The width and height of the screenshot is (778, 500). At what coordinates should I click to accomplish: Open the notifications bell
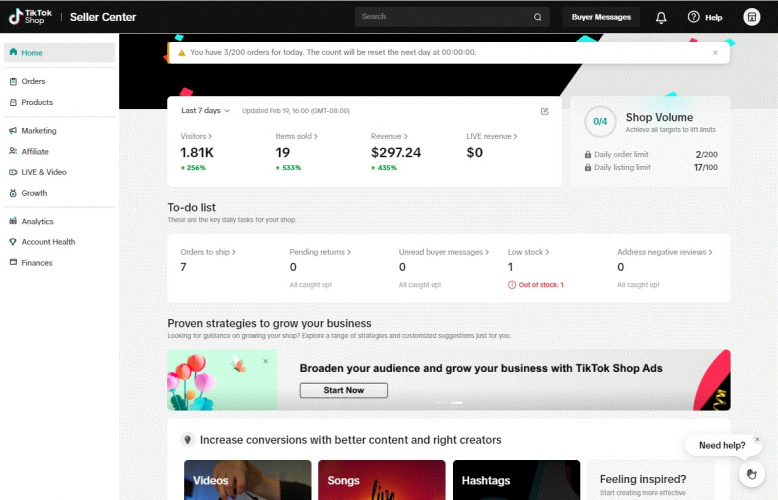[661, 18]
